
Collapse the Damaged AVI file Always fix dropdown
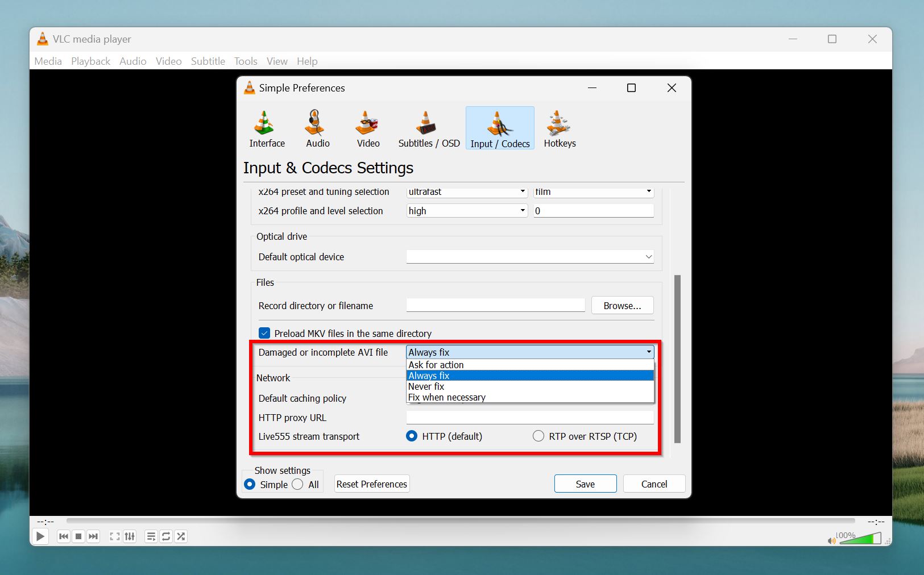pyautogui.click(x=530, y=352)
